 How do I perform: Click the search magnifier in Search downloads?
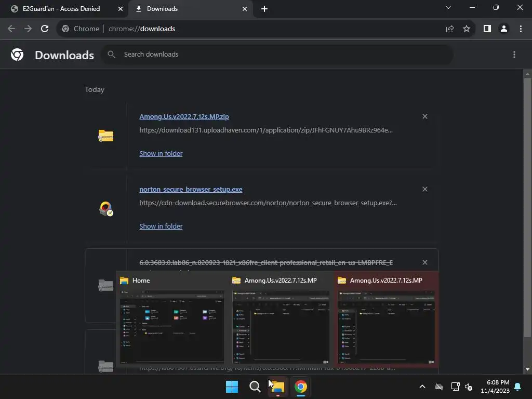pyautogui.click(x=111, y=54)
